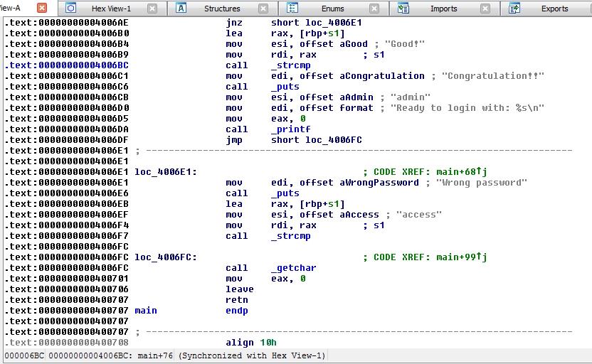Close the Structures tab
This screenshot has width=592, height=364.
point(263,9)
